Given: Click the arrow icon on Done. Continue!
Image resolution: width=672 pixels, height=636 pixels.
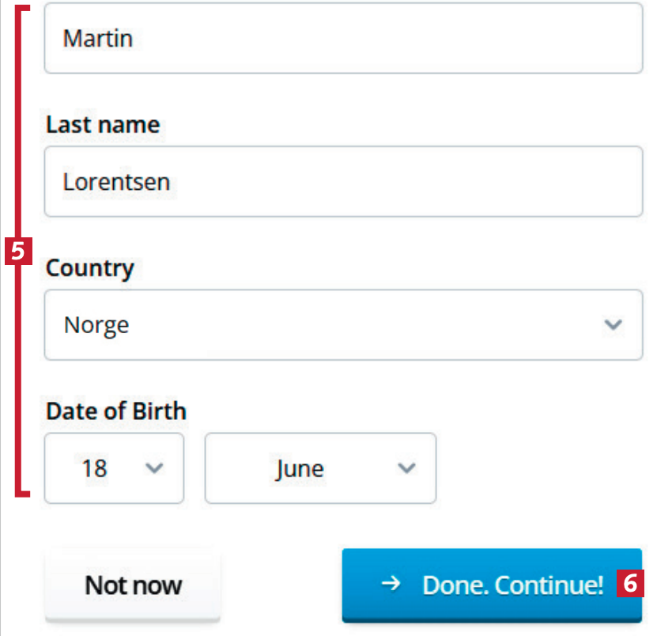Looking at the screenshot, I should click(389, 585).
